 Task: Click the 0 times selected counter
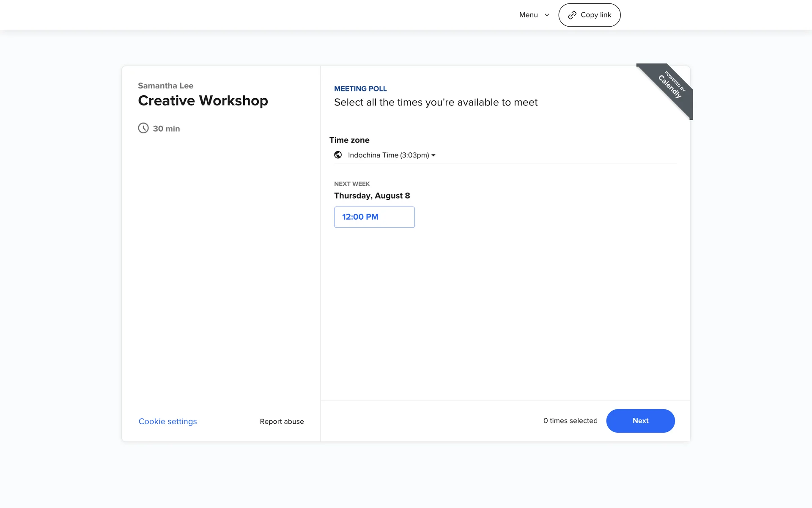(x=570, y=420)
